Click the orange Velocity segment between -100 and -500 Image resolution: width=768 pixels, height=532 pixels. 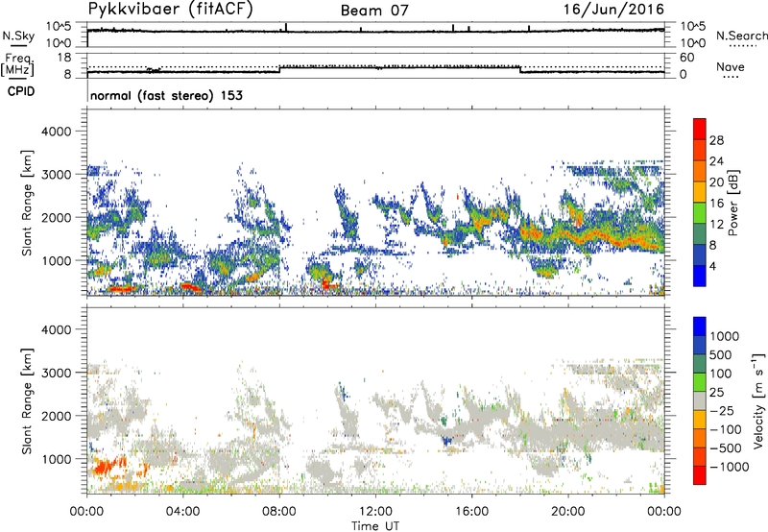click(700, 439)
